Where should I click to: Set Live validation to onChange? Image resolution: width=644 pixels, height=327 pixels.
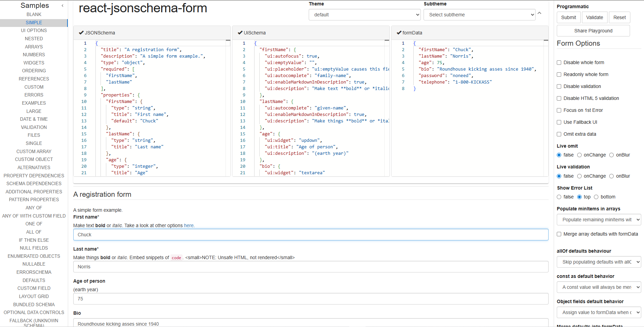tap(579, 176)
